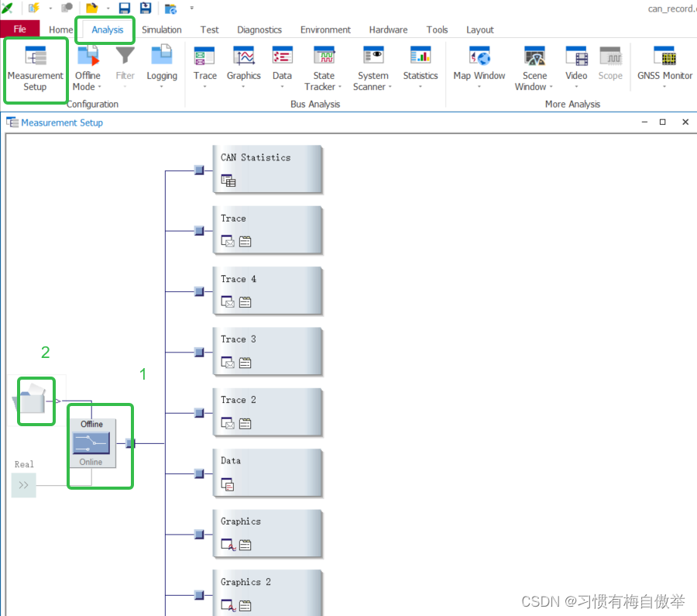Image resolution: width=697 pixels, height=616 pixels.
Task: Open the Map Window icon
Action: pos(479,56)
